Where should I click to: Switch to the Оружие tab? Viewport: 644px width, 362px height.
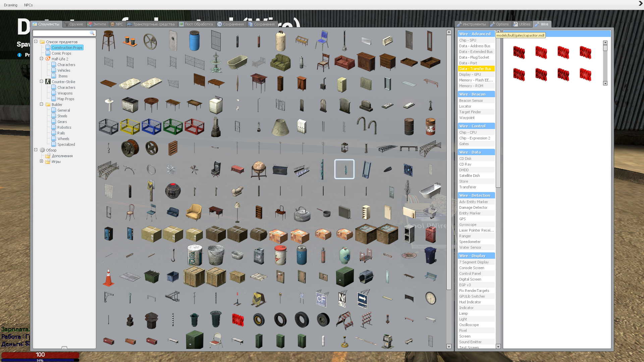73,24
